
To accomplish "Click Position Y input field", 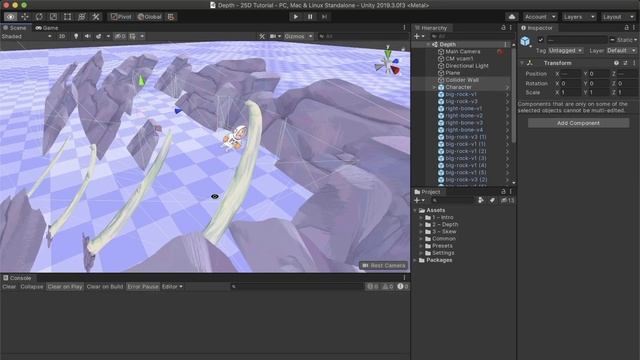I will point(599,74).
